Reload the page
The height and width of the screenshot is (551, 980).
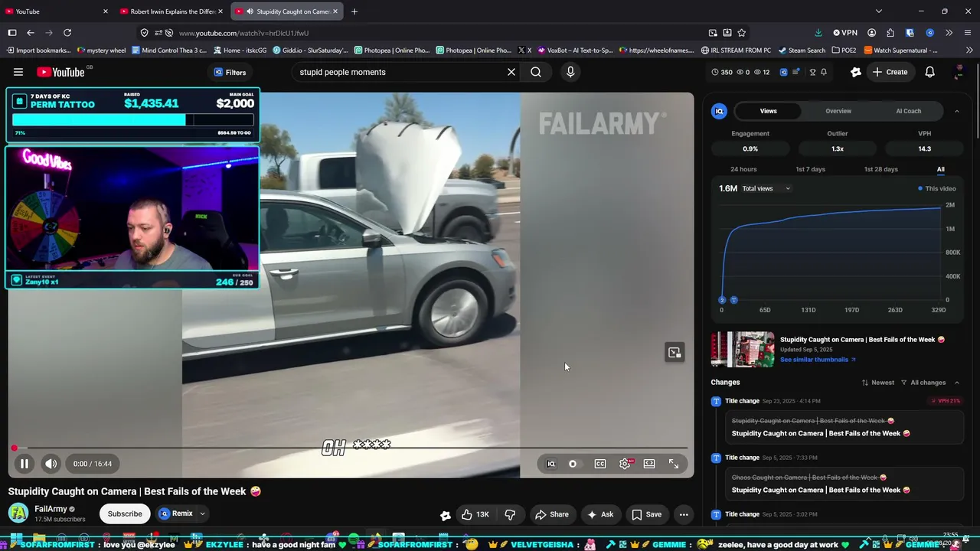(67, 33)
